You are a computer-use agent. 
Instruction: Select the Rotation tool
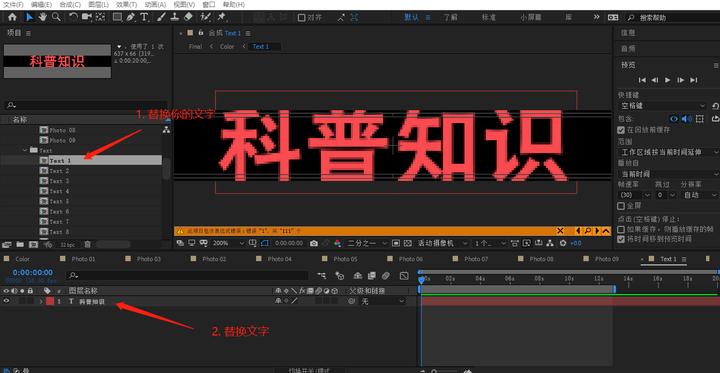pyautogui.click(x=73, y=17)
